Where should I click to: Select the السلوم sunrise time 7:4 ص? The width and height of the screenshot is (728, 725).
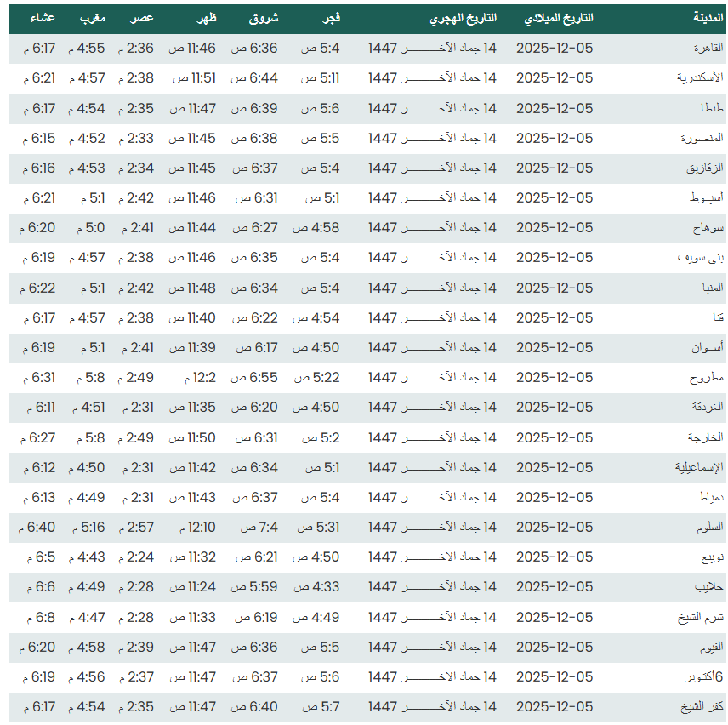(259, 528)
